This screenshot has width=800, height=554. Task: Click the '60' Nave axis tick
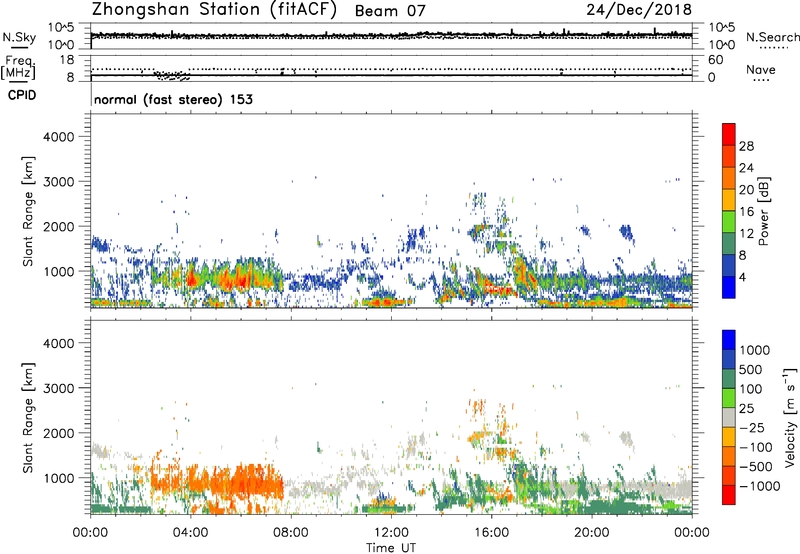tap(715, 60)
